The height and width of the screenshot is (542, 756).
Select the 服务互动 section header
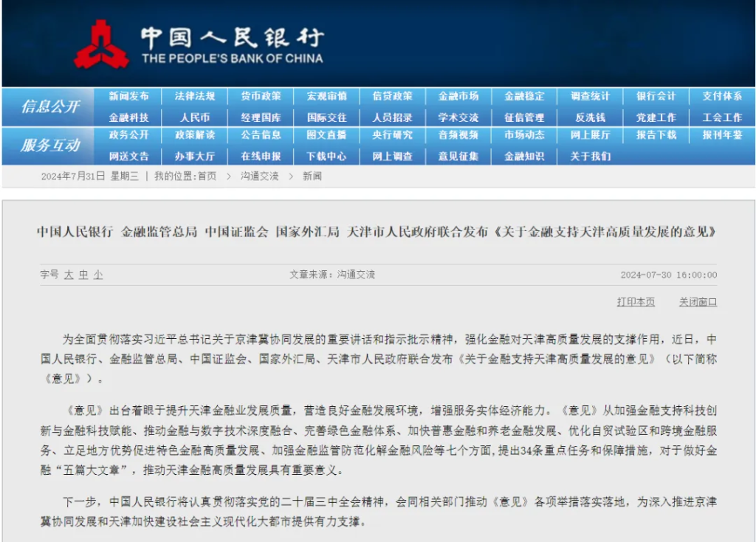tap(50, 145)
